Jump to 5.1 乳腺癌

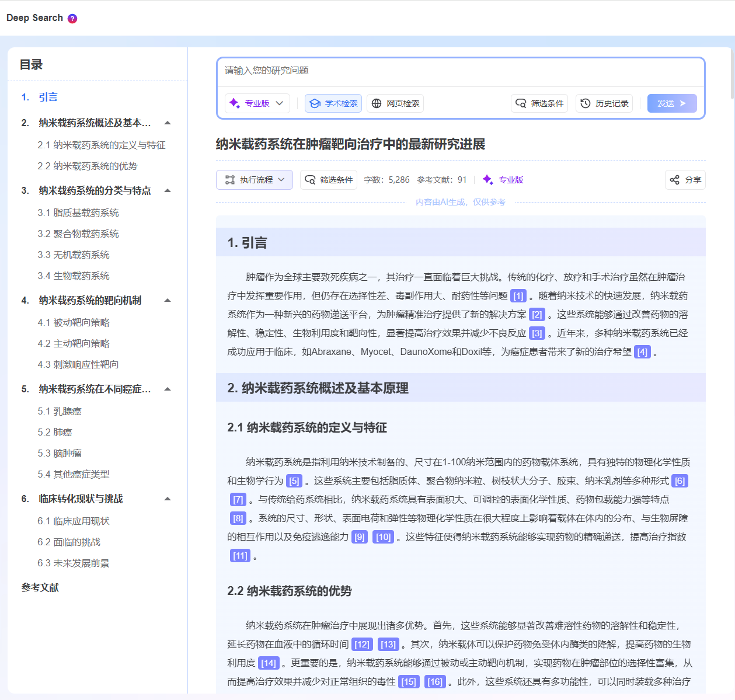pos(60,411)
